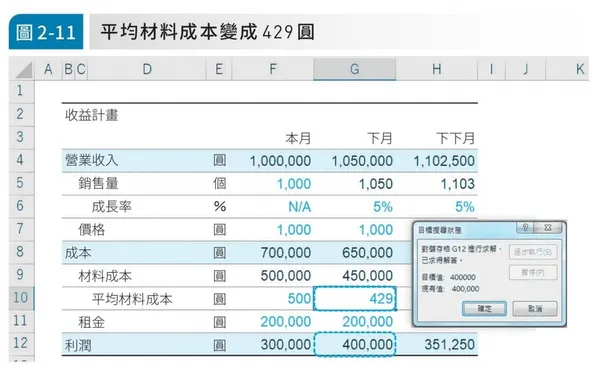Click the 利潤 row label

click(x=78, y=345)
